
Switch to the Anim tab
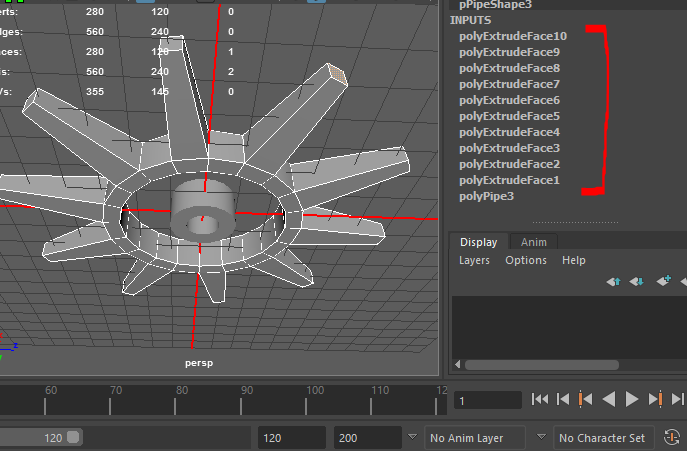coord(534,242)
